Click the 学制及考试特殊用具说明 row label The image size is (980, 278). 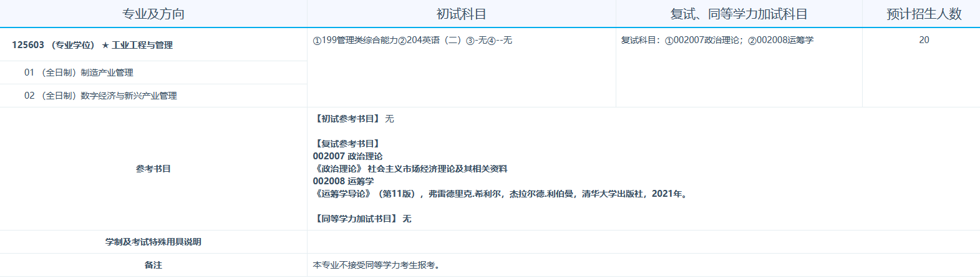[x=153, y=242]
